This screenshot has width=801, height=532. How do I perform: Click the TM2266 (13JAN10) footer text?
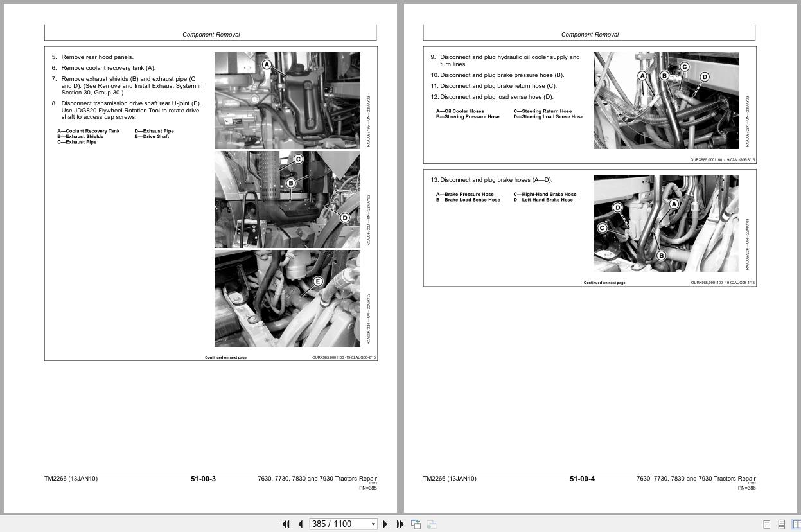tap(71, 479)
